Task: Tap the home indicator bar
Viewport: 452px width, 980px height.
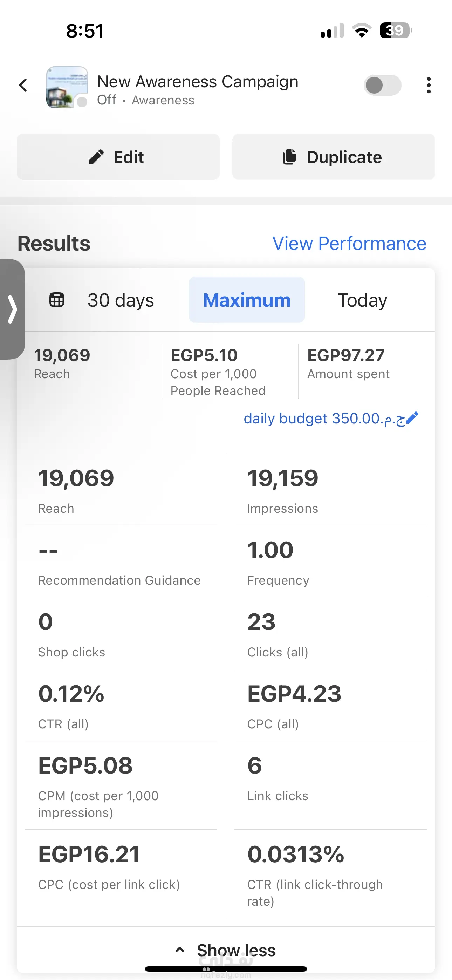Action: [x=226, y=968]
